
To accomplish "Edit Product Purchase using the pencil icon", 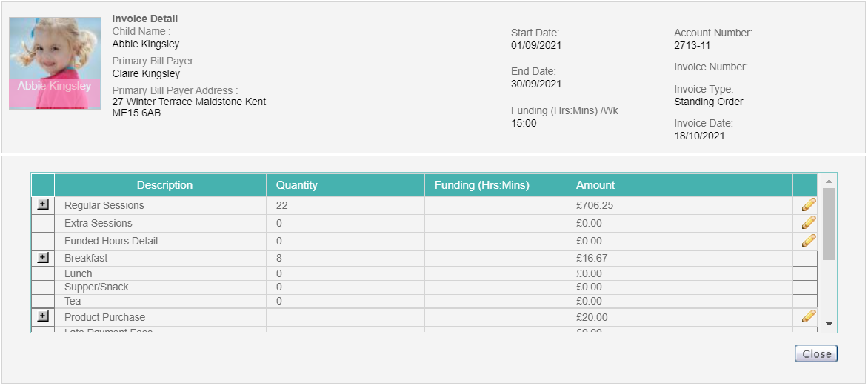I will tap(809, 316).
